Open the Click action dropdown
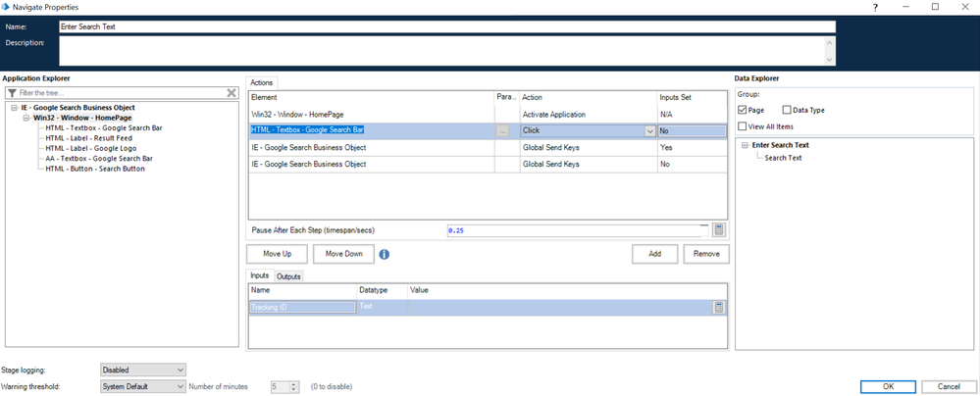The height and width of the screenshot is (396, 980). click(x=649, y=130)
